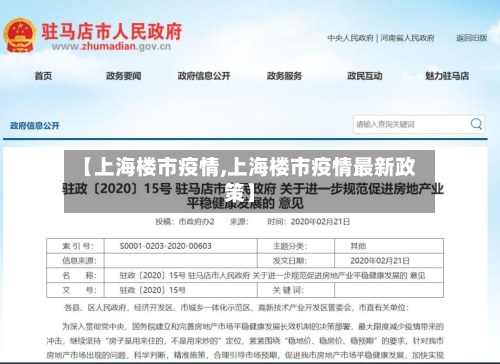This screenshot has width=500, height=364.
Task: Select the index number S0001-0203-2020-00603
Action: 165,246
